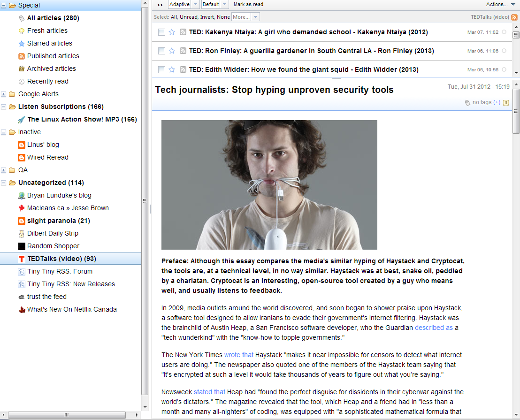The width and height of the screenshot is (520, 420).
Task: Click the tag icon beside "no tags"
Action: click(x=466, y=102)
